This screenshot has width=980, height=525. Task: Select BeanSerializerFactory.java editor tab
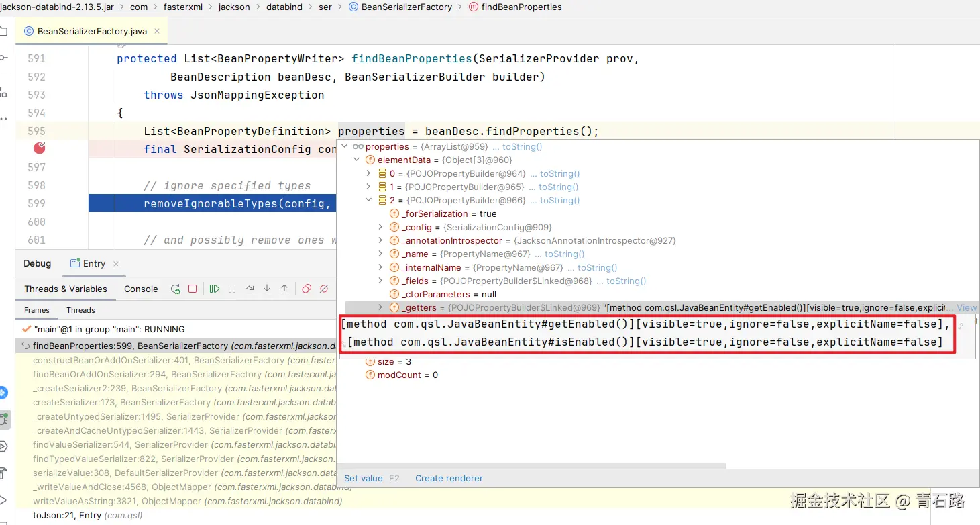(x=92, y=31)
